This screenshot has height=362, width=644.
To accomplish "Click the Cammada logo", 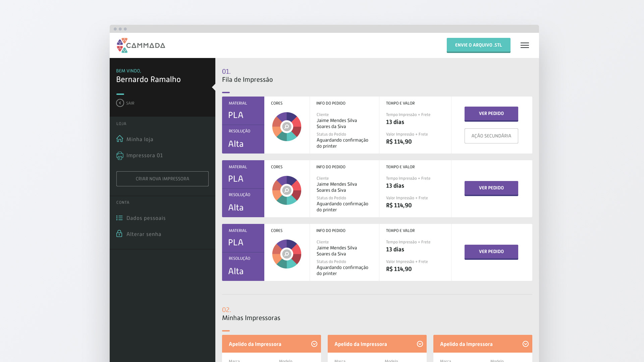I will click(x=141, y=45).
